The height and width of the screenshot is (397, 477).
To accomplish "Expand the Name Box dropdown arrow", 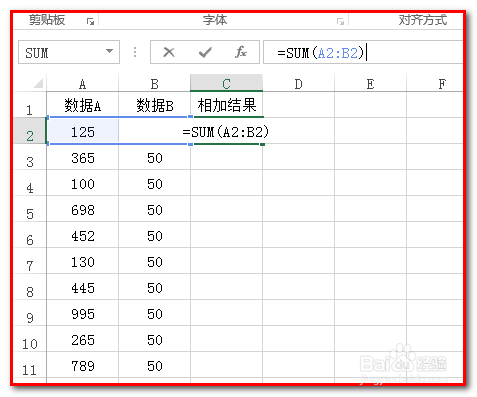I will point(109,51).
